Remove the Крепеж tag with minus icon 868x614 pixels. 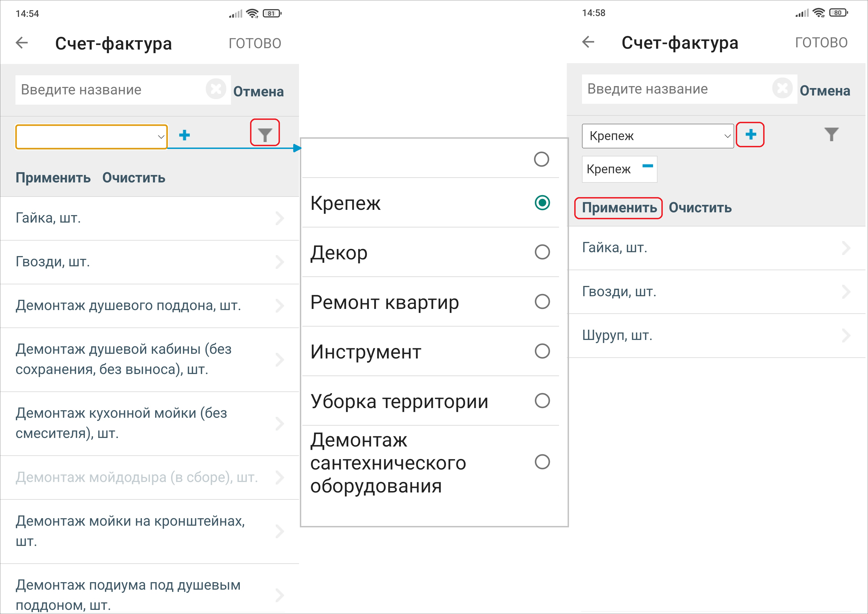tap(648, 166)
